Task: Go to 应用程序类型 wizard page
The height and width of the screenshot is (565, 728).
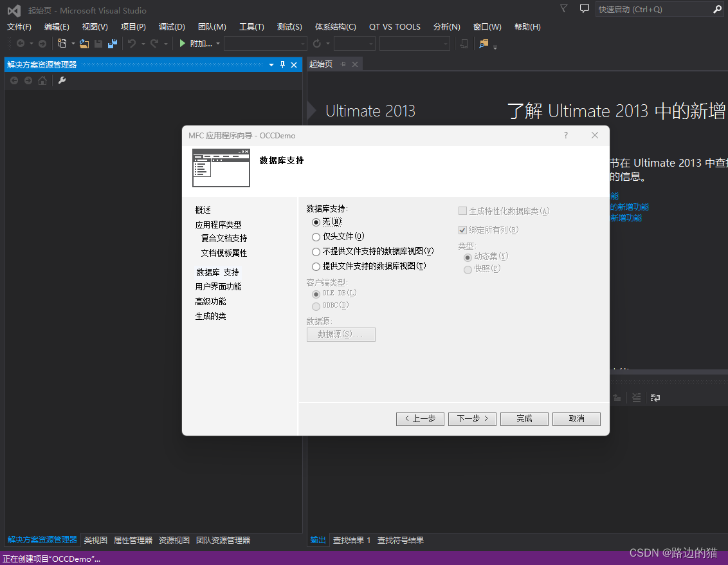Action: point(218,225)
